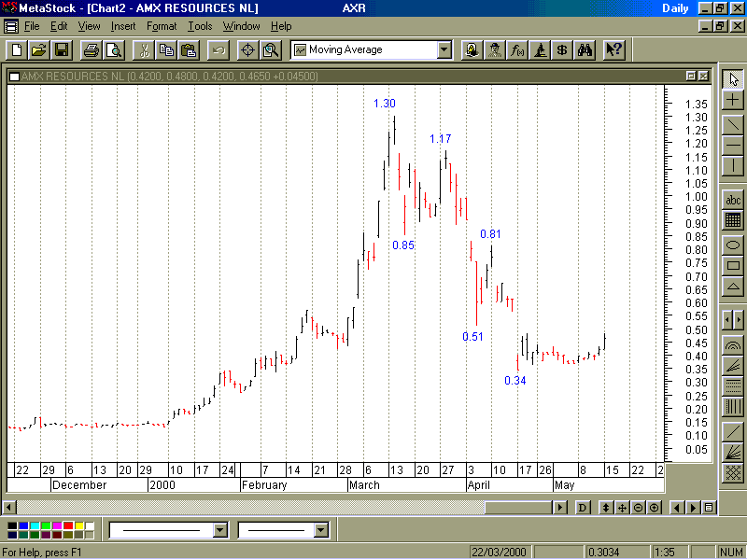Click the AMX RESOURCES NL inner title bar

pos(359,77)
